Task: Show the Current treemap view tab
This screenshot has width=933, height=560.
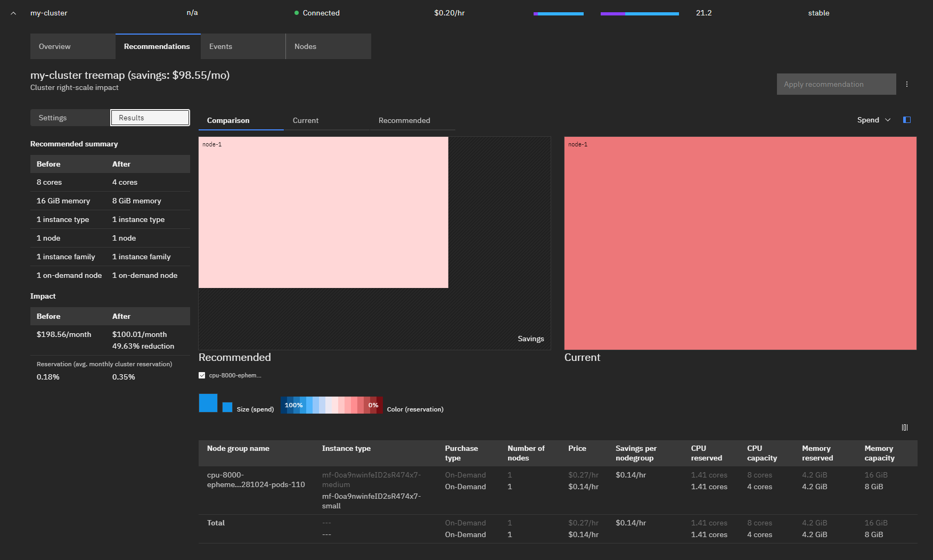Action: [x=306, y=120]
